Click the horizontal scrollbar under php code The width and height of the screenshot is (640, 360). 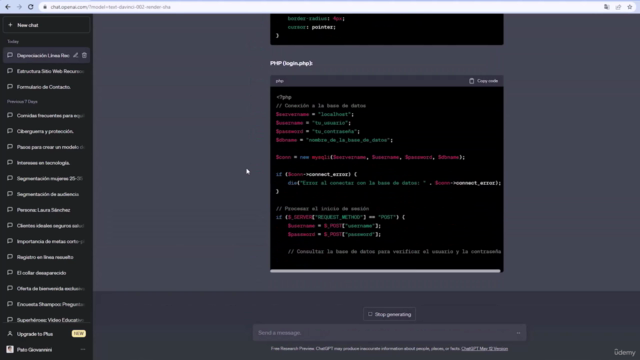pos(385,271)
